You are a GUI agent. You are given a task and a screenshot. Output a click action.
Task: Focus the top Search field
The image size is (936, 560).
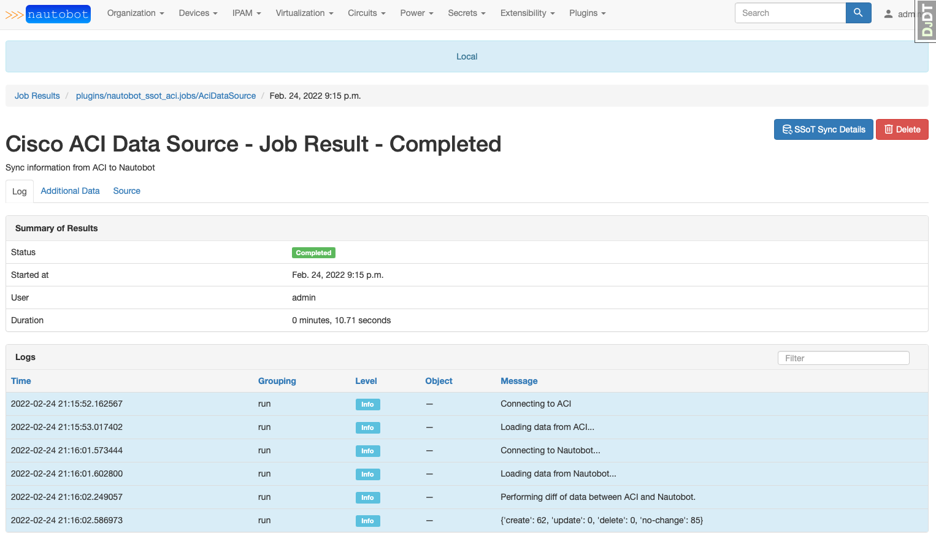tap(790, 13)
